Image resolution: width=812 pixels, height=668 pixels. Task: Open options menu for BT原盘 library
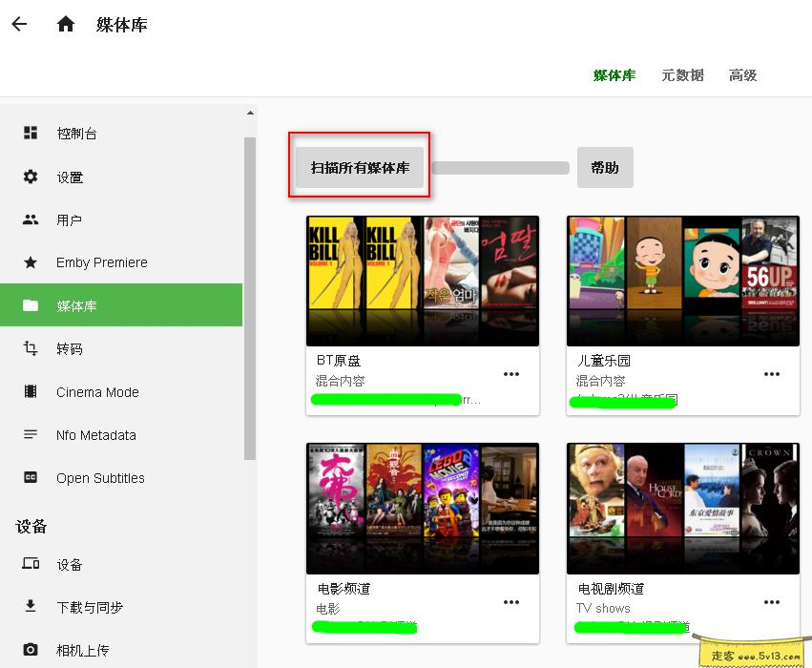(511, 375)
